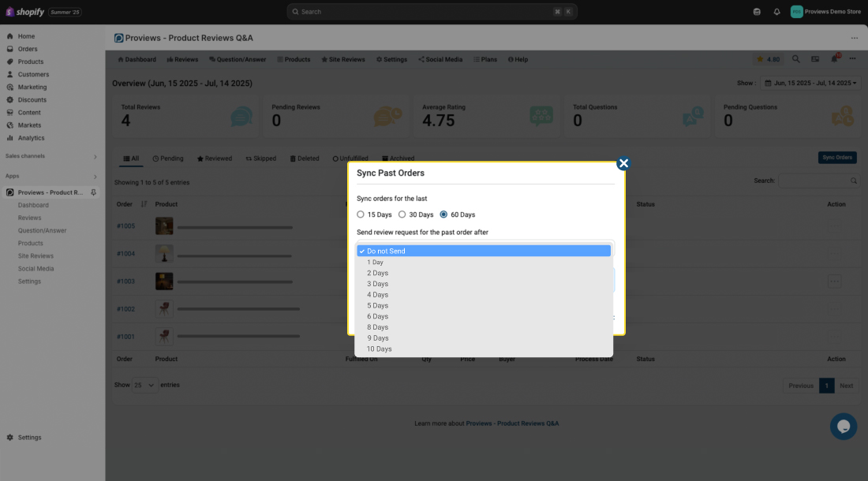
Task: Open the chat support bubble
Action: [x=843, y=427]
